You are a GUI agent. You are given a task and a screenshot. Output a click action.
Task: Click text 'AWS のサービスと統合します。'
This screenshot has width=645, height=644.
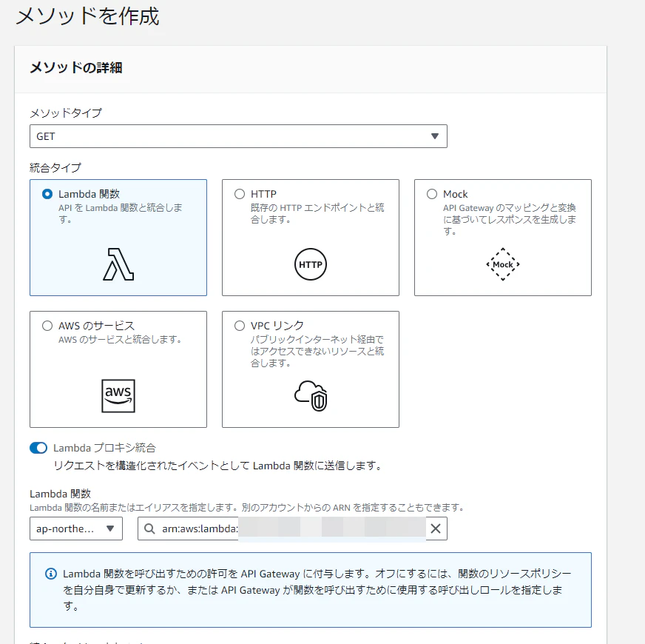pos(120,339)
